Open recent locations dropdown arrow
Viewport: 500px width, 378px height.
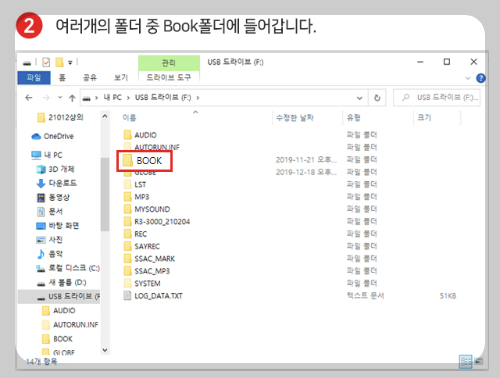(x=60, y=98)
